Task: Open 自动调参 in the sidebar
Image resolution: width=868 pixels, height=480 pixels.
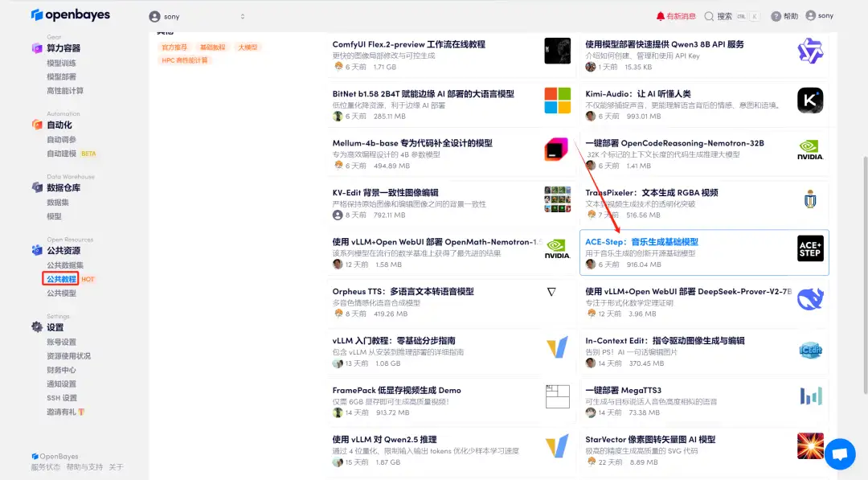Action: tap(61, 140)
